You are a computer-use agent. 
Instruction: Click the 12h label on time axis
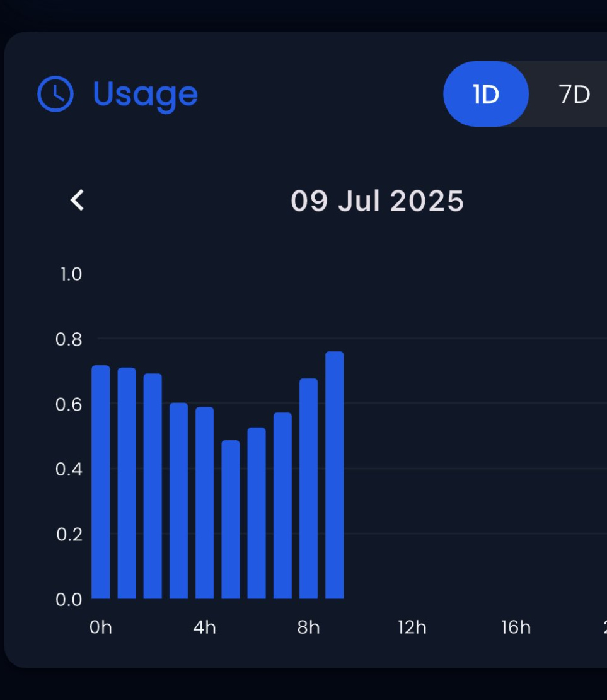pos(412,627)
